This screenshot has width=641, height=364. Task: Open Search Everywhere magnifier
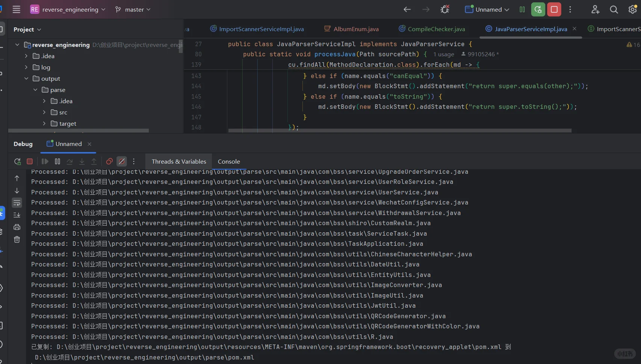click(x=614, y=9)
